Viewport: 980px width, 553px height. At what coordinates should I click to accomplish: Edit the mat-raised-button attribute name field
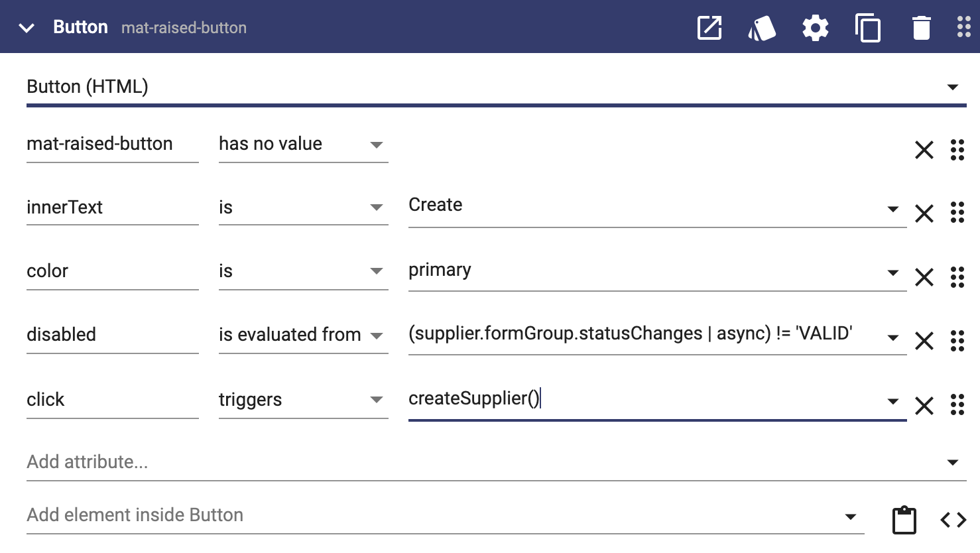click(x=112, y=145)
